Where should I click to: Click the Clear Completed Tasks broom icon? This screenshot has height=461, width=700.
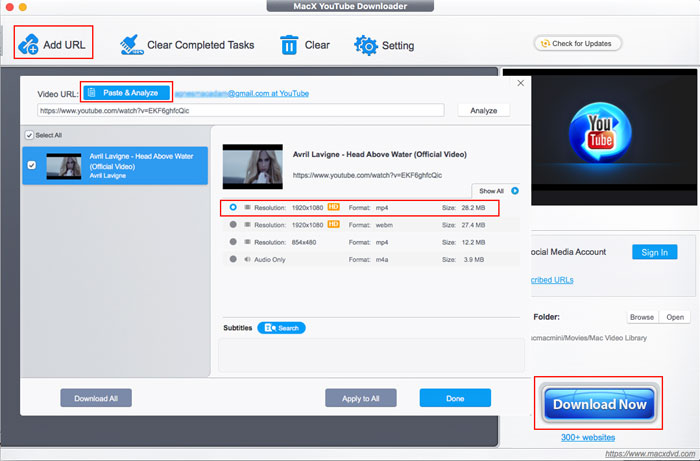132,45
